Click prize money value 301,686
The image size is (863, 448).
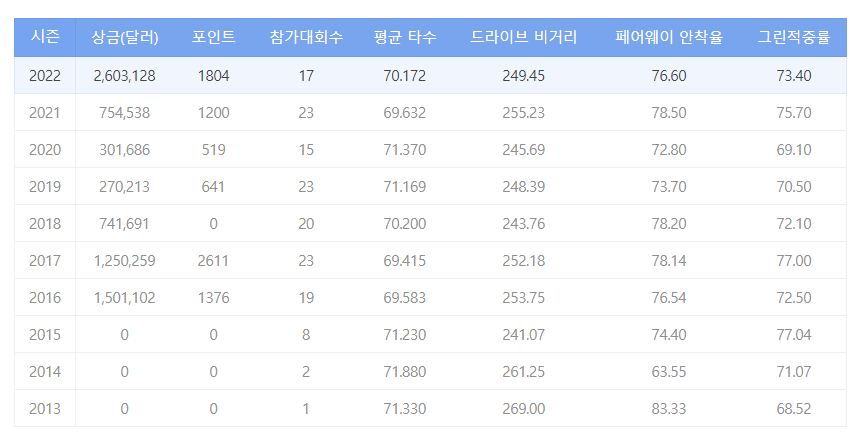coord(124,149)
